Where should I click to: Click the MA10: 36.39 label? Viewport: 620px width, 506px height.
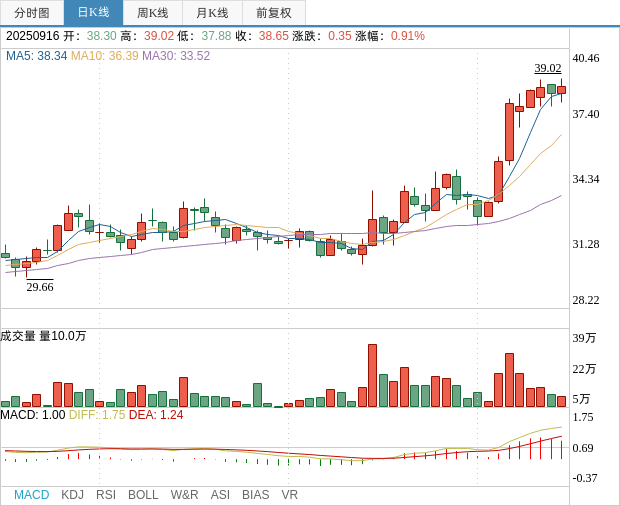point(104,56)
